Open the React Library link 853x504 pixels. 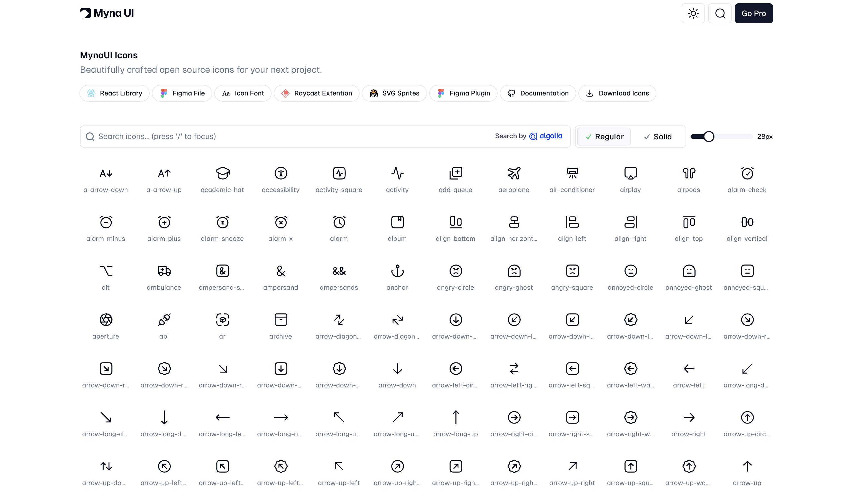pos(114,93)
